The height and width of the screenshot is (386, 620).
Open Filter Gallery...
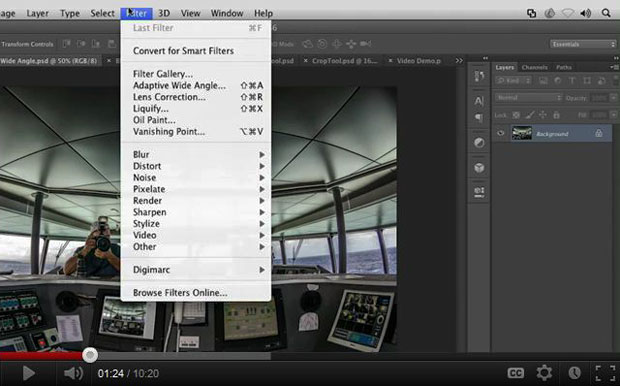tap(197, 74)
